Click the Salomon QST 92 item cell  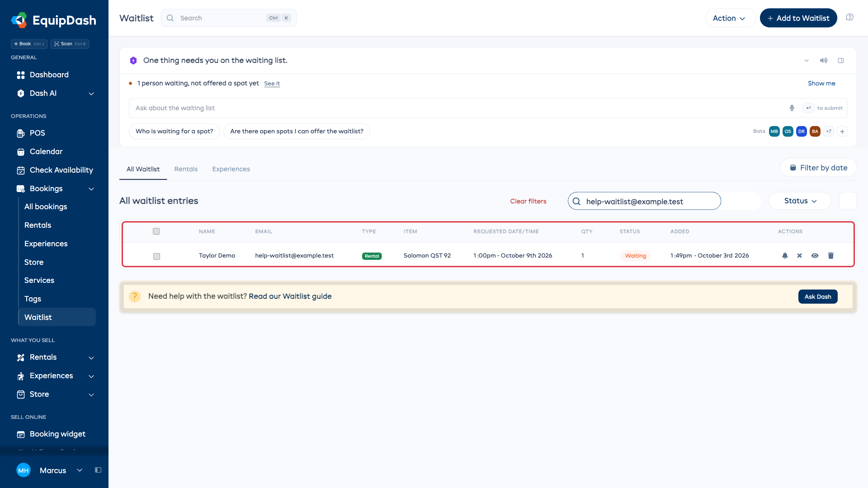[427, 256]
